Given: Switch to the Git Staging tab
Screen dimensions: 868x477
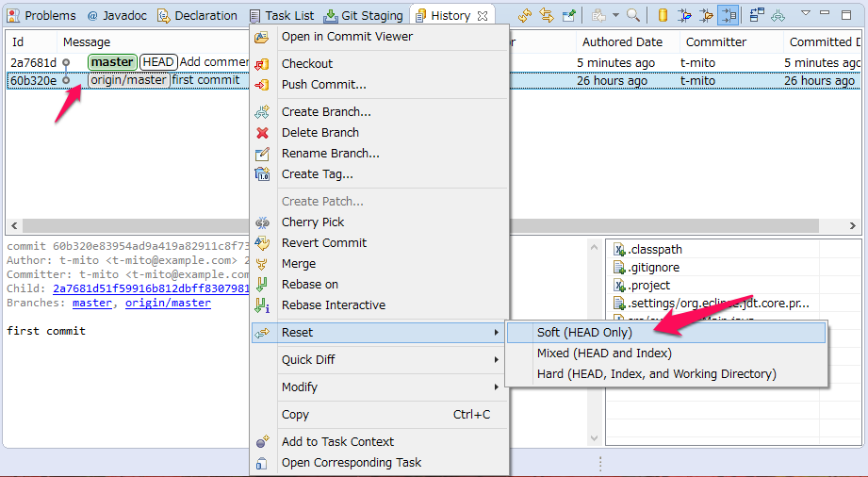Looking at the screenshot, I should tap(363, 15).
